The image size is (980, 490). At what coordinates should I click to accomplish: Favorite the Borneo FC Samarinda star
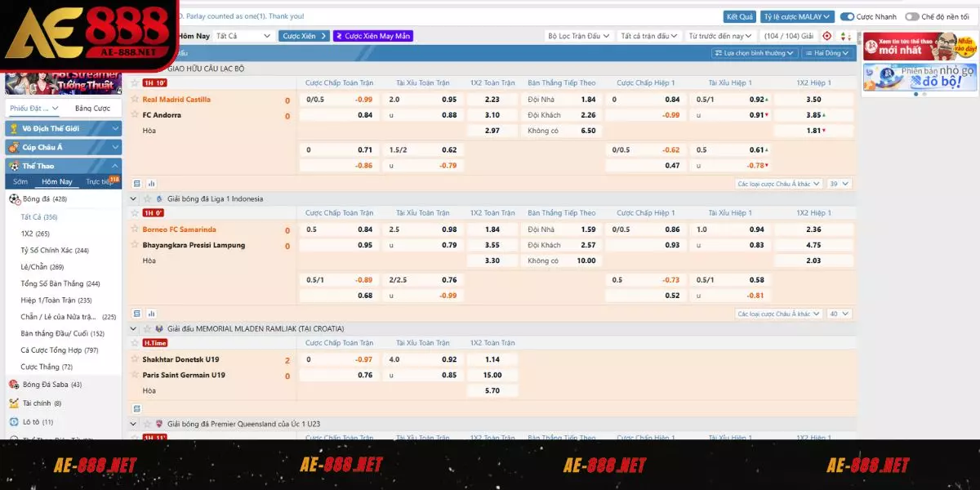pos(135,229)
